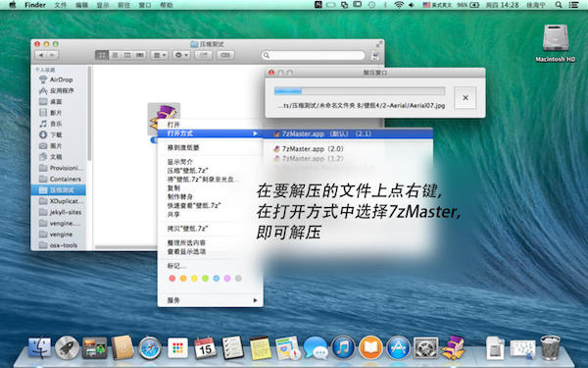588x368 pixels.
Task: Click Wi-Fi status icon in menu bar
Action: click(399, 5)
